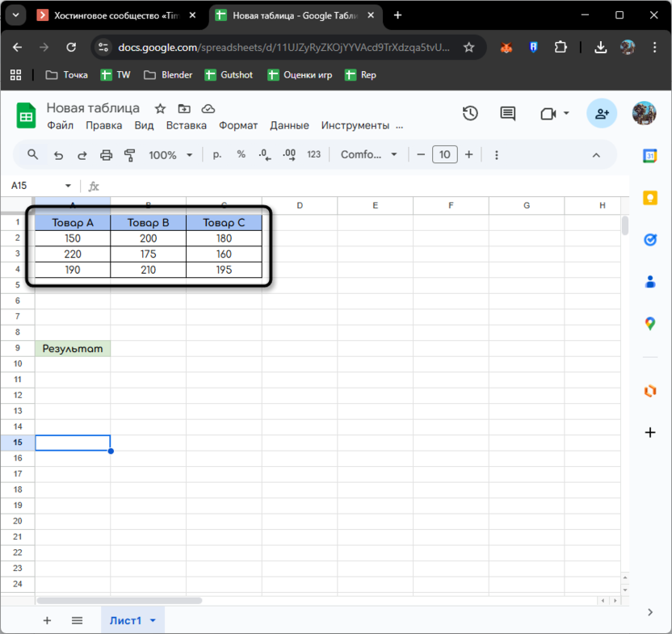Click the Print icon
Image resolution: width=672 pixels, height=634 pixels.
(x=106, y=155)
